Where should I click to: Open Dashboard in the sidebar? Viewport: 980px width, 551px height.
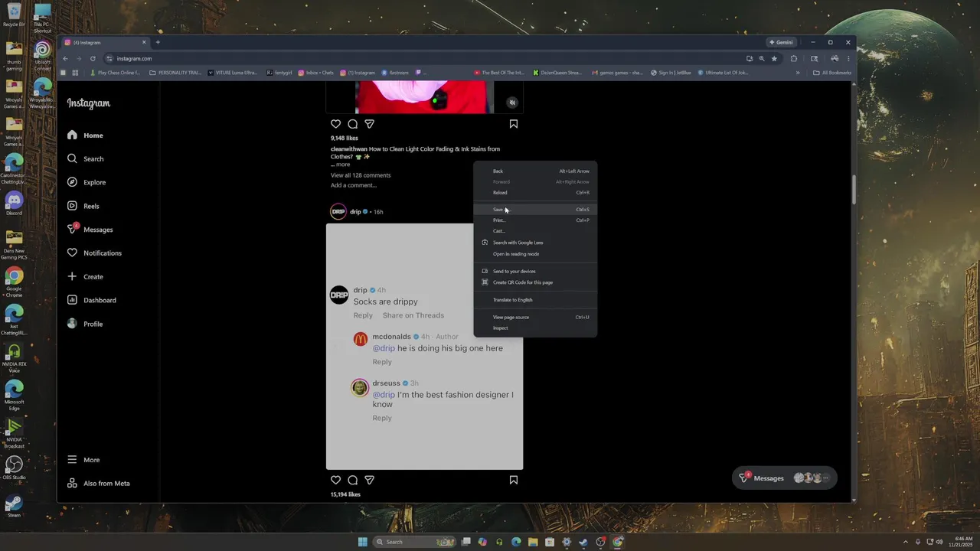point(92,300)
